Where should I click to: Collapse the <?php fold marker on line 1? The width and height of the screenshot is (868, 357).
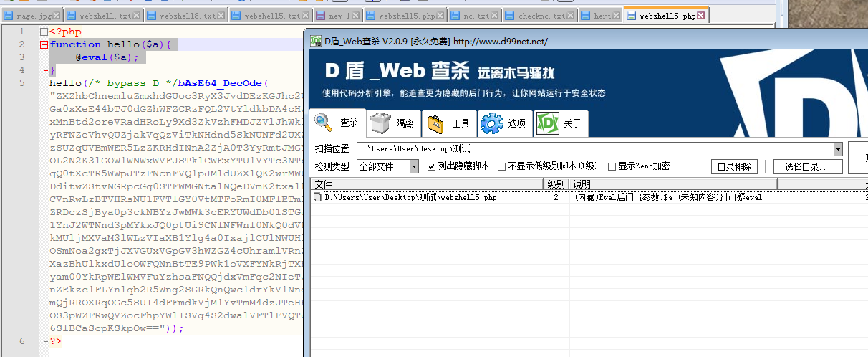point(44,32)
